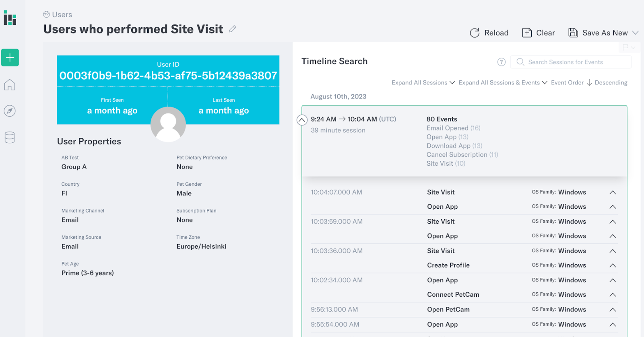
Task: Click the flag icon dropdown
Action: click(x=629, y=47)
